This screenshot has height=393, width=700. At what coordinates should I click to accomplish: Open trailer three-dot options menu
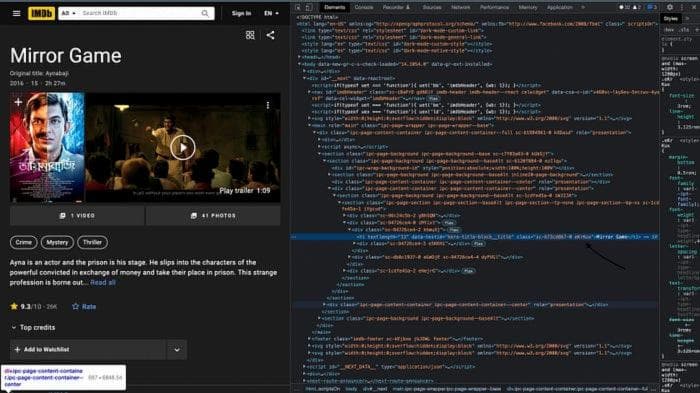(x=268, y=105)
